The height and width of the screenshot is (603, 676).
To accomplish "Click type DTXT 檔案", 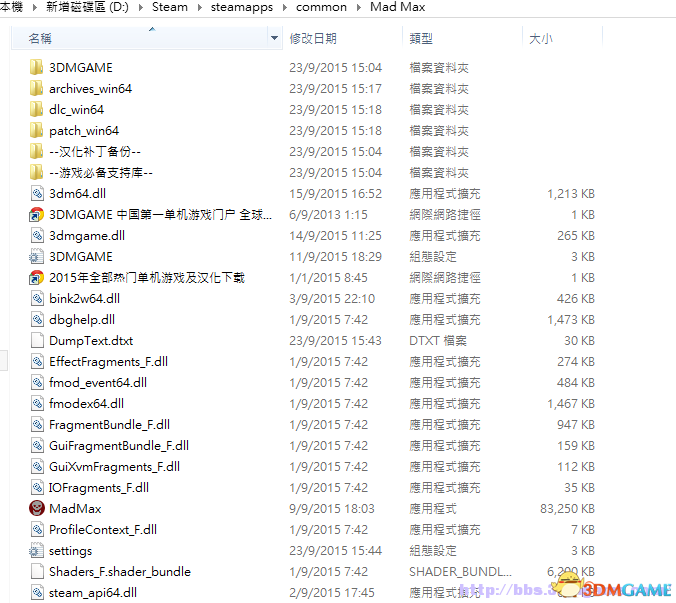I will pos(438,341).
